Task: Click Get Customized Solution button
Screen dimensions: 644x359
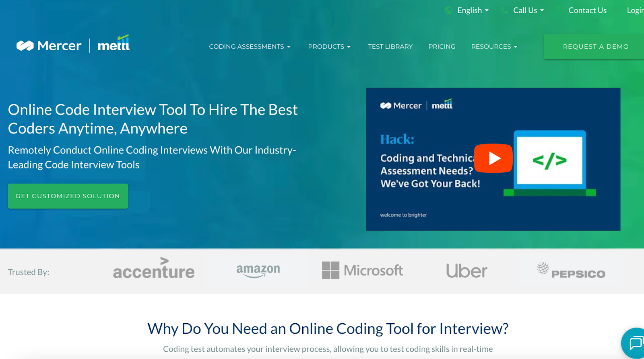Action: [68, 196]
